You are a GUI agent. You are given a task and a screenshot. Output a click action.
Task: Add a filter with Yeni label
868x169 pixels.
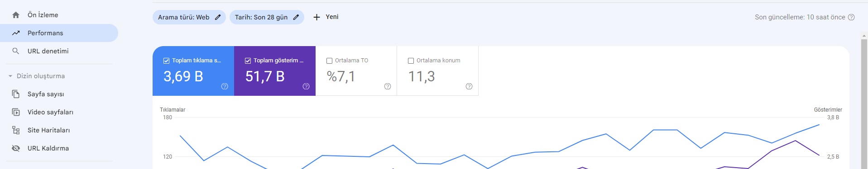(x=332, y=17)
